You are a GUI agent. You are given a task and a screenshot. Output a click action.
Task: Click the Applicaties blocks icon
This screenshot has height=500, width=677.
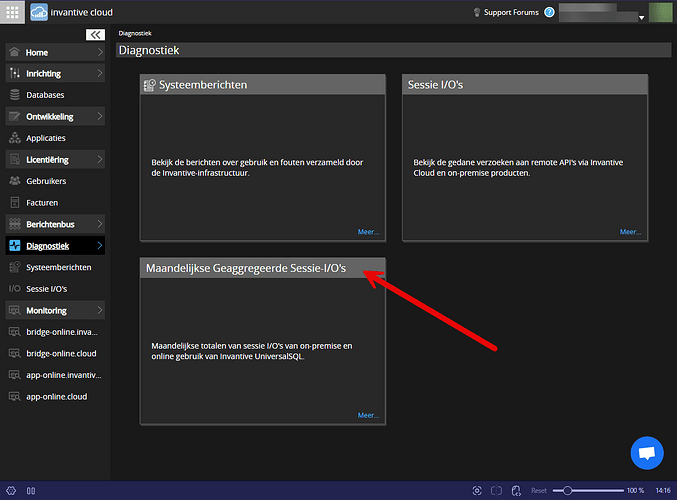tap(14, 138)
